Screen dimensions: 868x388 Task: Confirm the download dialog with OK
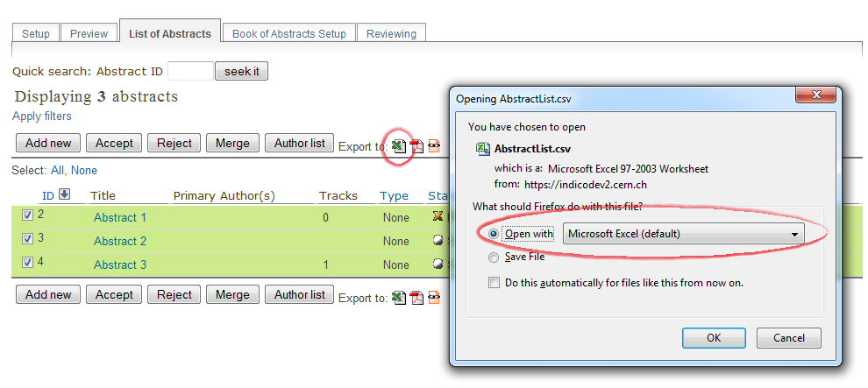tap(714, 338)
